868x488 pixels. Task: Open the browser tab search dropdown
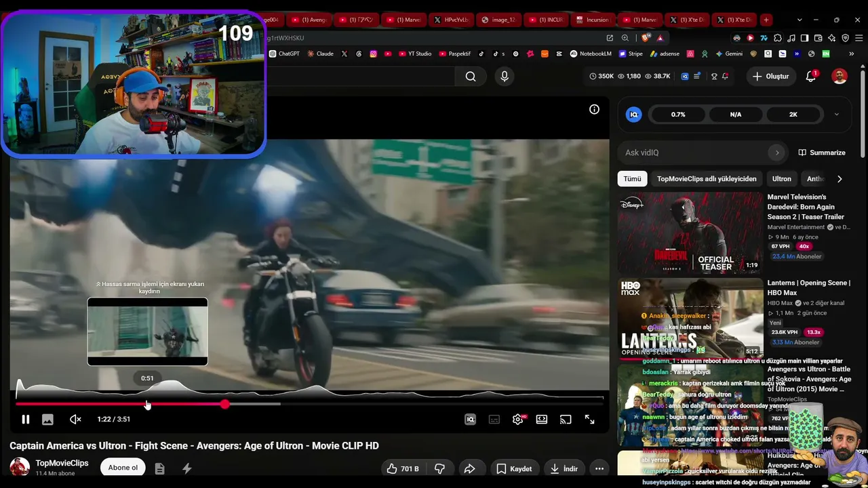tap(800, 20)
